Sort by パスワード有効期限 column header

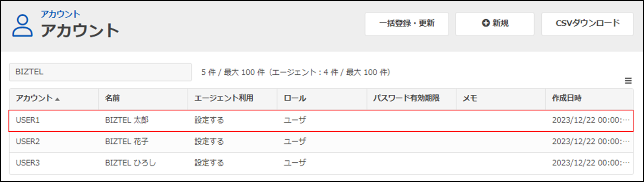pyautogui.click(x=406, y=98)
